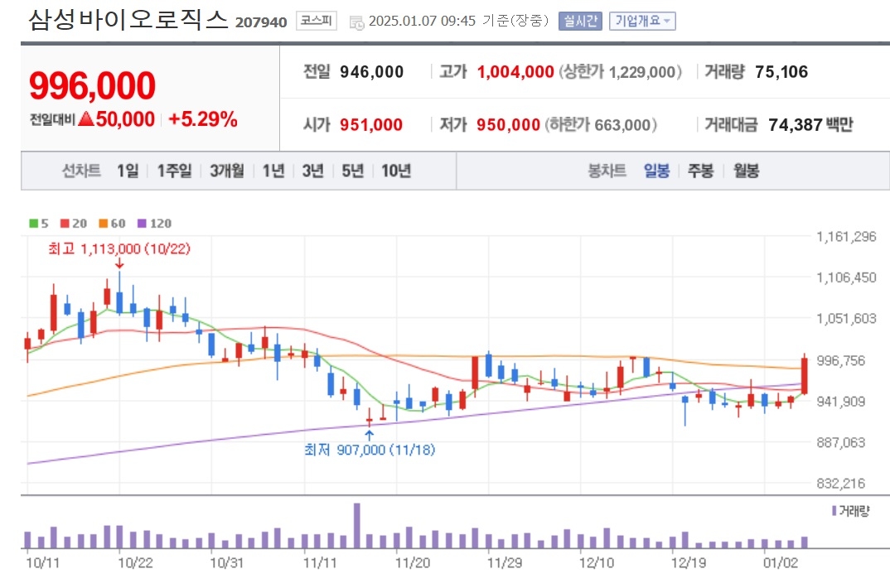This screenshot has width=890, height=588.
Task: Click the change percent +5.29%
Action: tap(203, 119)
